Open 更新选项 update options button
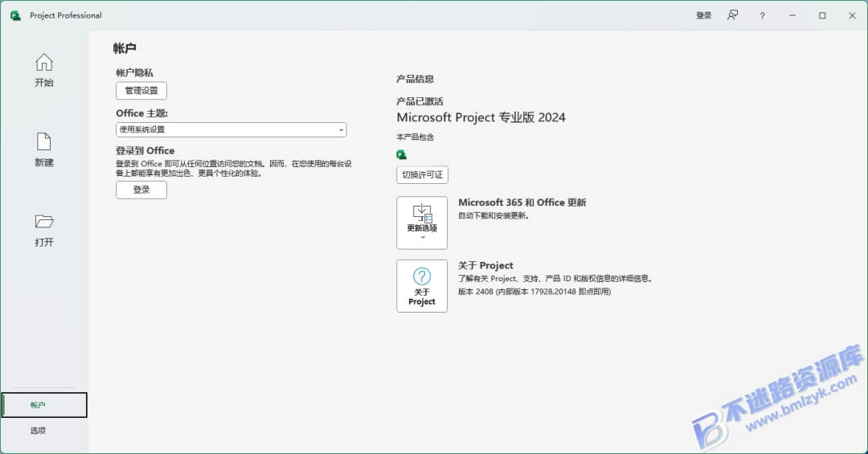 (x=422, y=223)
